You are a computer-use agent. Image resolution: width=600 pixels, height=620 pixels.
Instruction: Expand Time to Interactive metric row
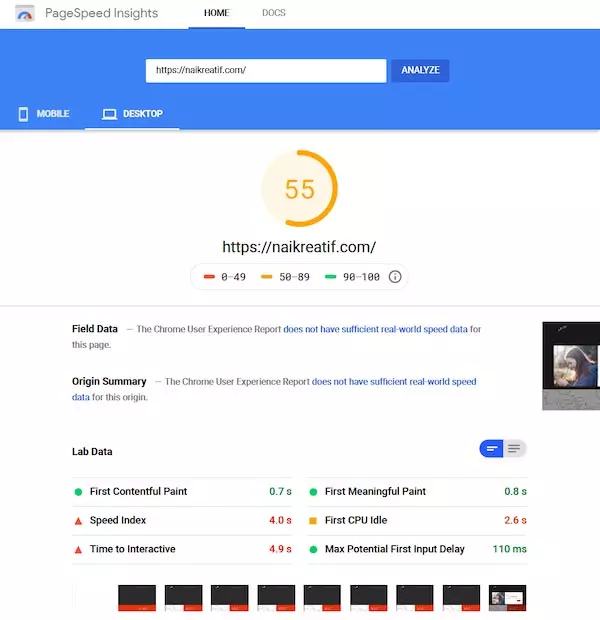(182, 550)
